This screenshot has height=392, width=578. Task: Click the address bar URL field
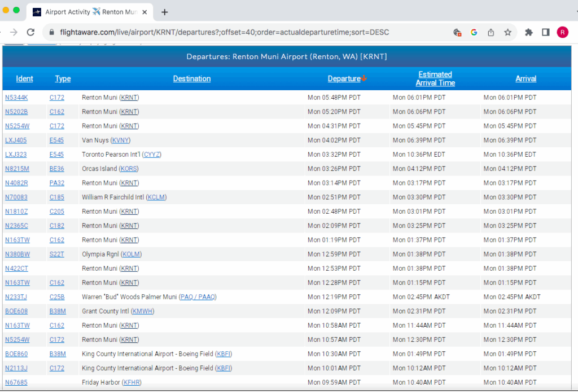[226, 32]
